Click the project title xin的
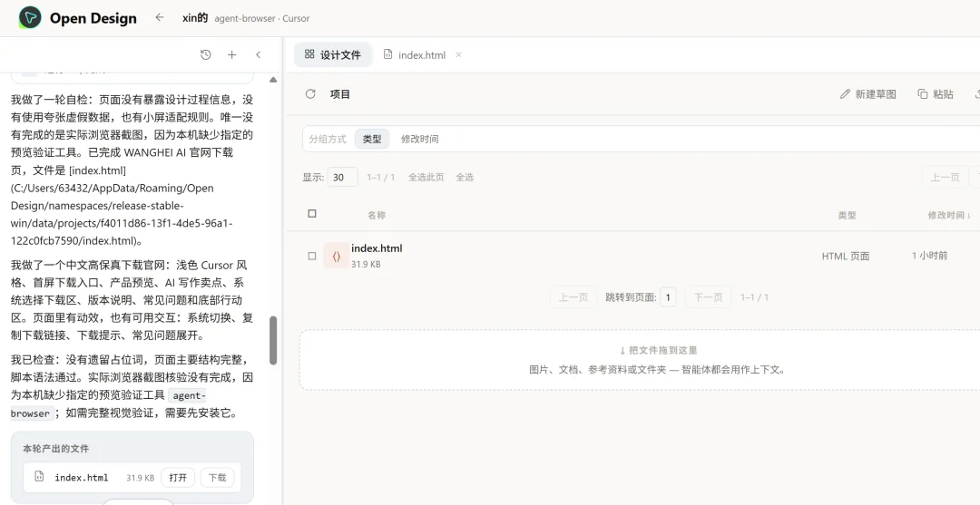This screenshot has width=980, height=505. tap(194, 18)
